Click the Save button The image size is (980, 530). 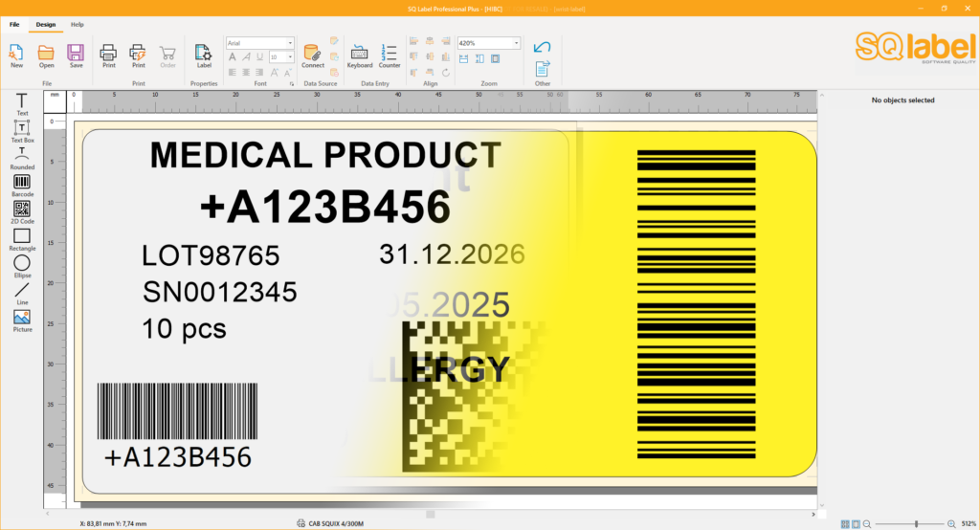(76, 54)
